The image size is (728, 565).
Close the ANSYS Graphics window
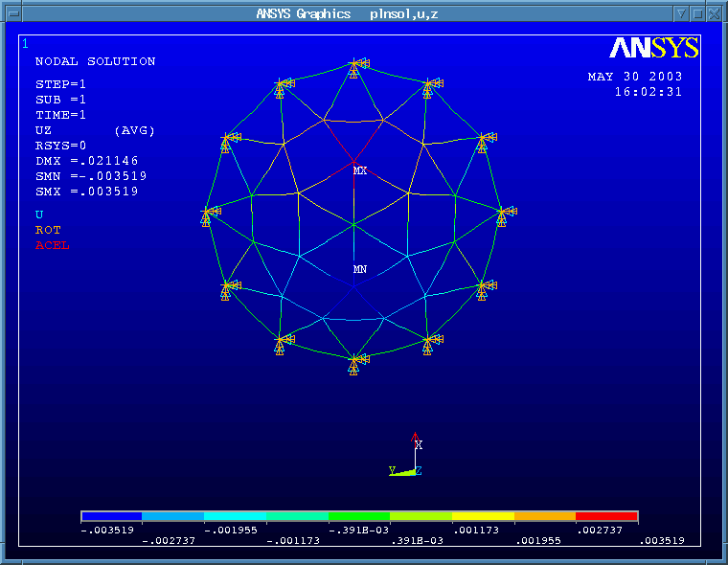coord(714,14)
